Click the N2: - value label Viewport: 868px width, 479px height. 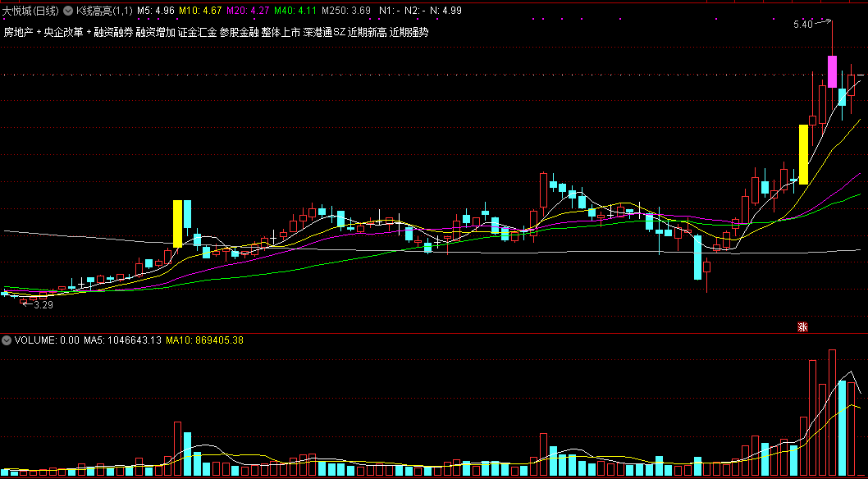tap(415, 11)
